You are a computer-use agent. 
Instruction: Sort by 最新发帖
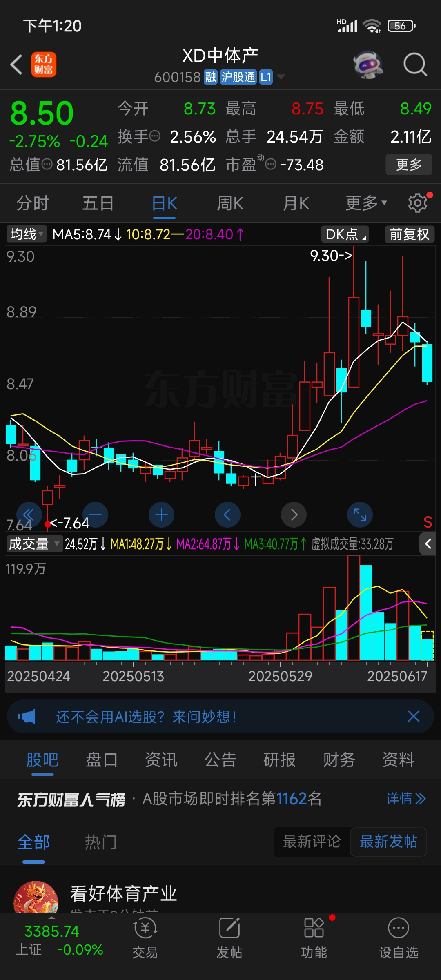(389, 842)
